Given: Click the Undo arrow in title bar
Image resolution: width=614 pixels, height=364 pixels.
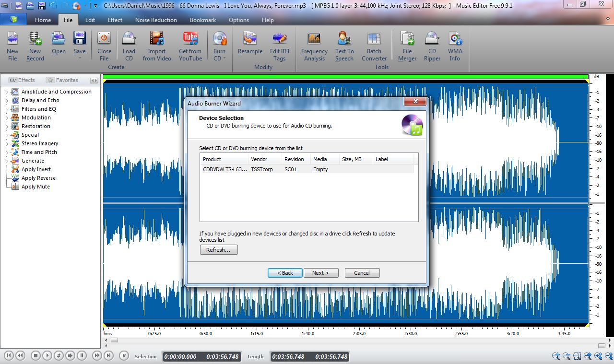Looking at the screenshot, I should click(x=53, y=5).
